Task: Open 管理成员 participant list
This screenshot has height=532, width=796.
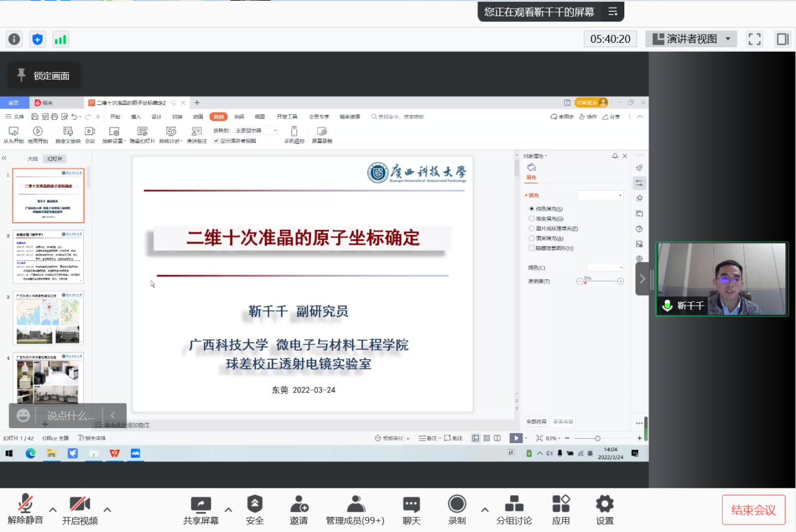Action: (x=355, y=509)
